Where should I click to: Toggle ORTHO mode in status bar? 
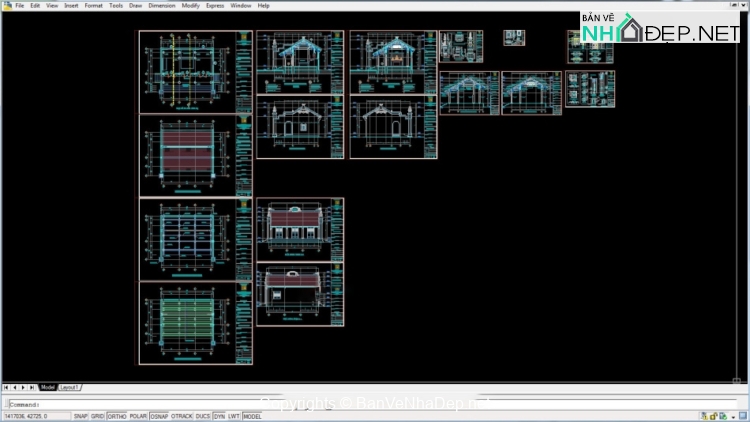coord(116,416)
